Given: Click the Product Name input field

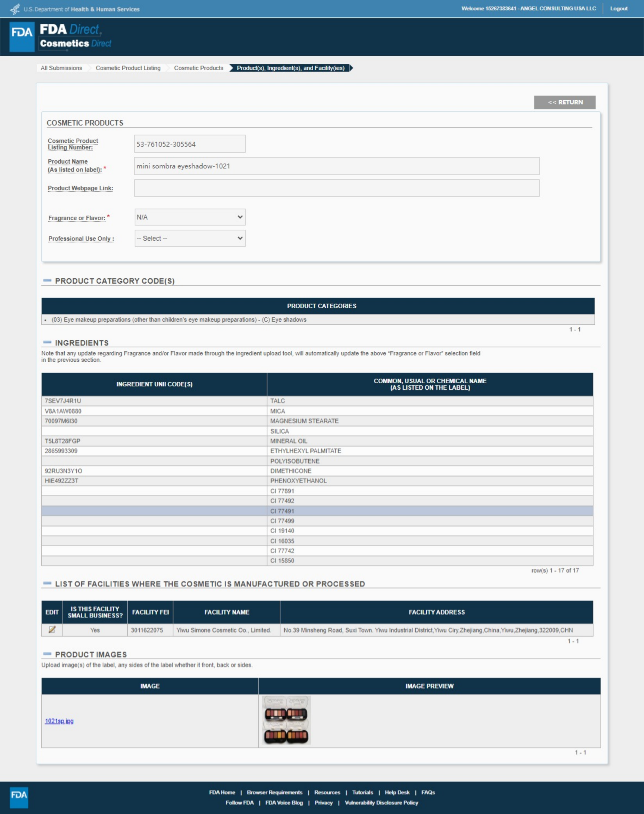Looking at the screenshot, I should [x=336, y=166].
